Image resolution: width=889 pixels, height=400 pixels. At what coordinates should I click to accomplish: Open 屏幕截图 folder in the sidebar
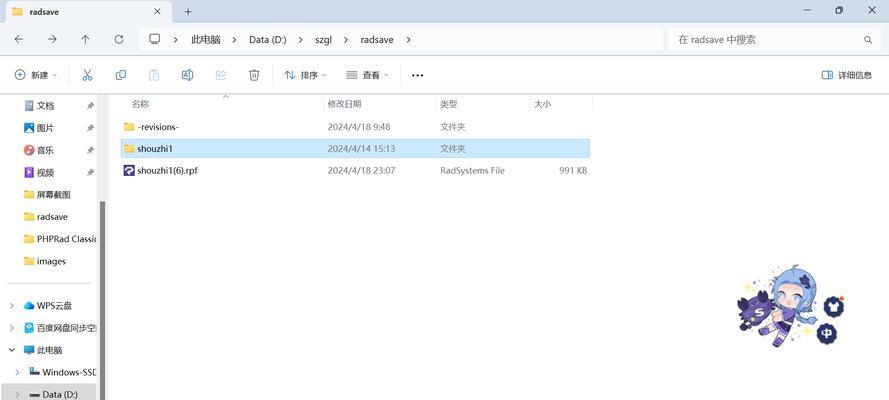[54, 194]
